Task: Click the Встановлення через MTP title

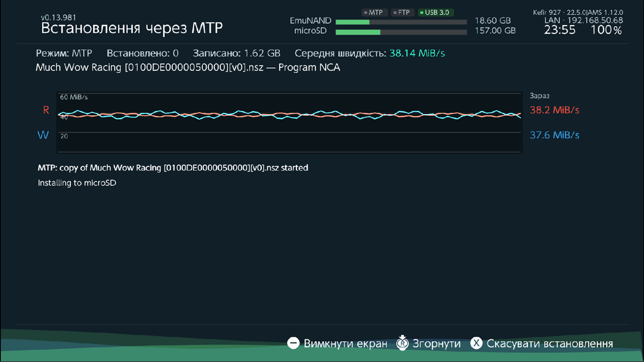Action: [x=132, y=28]
